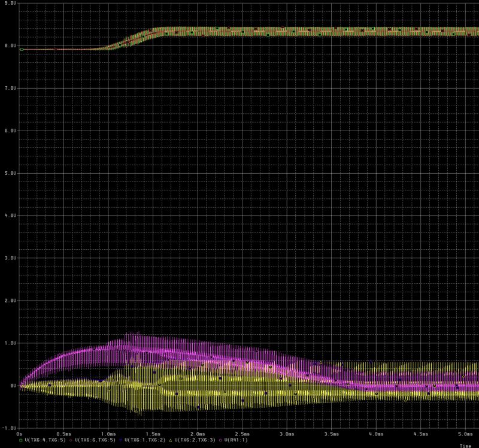
Task: Click the green square data marker at trace start near 8.0V
Action: 22,49
